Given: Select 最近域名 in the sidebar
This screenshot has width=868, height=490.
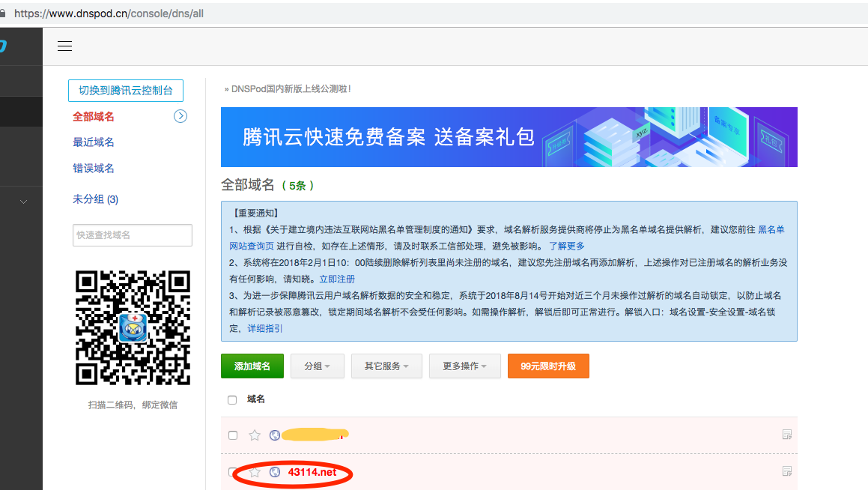Looking at the screenshot, I should 94,142.
